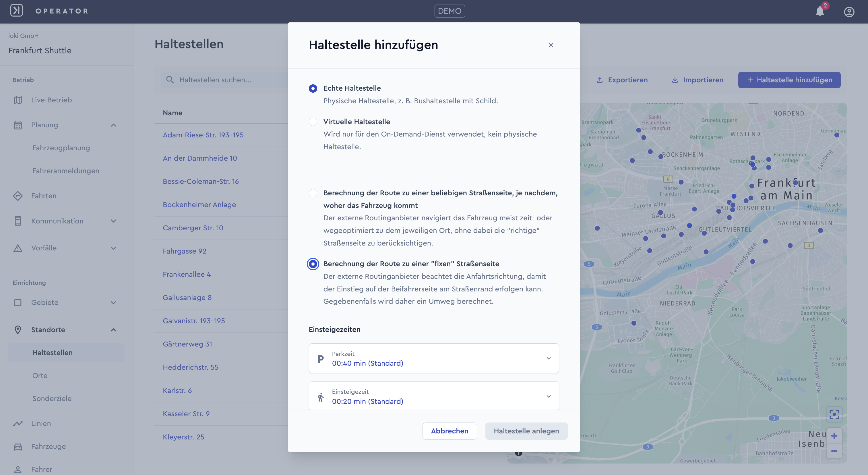Close the Haltestelle hinzufügen dialog
This screenshot has height=475, width=868.
tap(551, 45)
